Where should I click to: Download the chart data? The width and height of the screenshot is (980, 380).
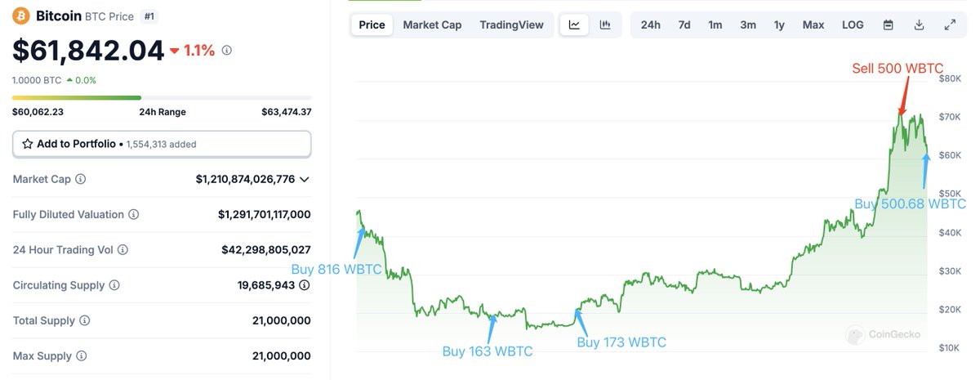(x=919, y=25)
